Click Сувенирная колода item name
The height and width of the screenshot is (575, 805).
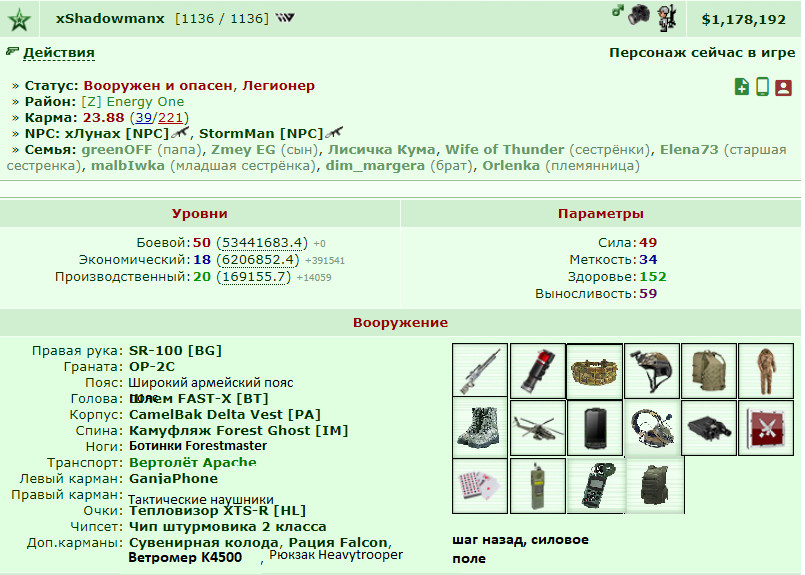[x=204, y=543]
